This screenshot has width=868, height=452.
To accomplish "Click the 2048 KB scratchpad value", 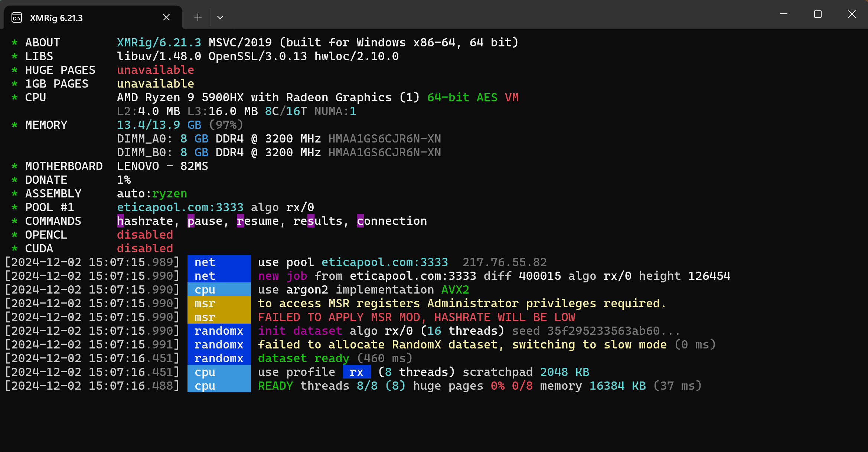I will click(x=564, y=372).
